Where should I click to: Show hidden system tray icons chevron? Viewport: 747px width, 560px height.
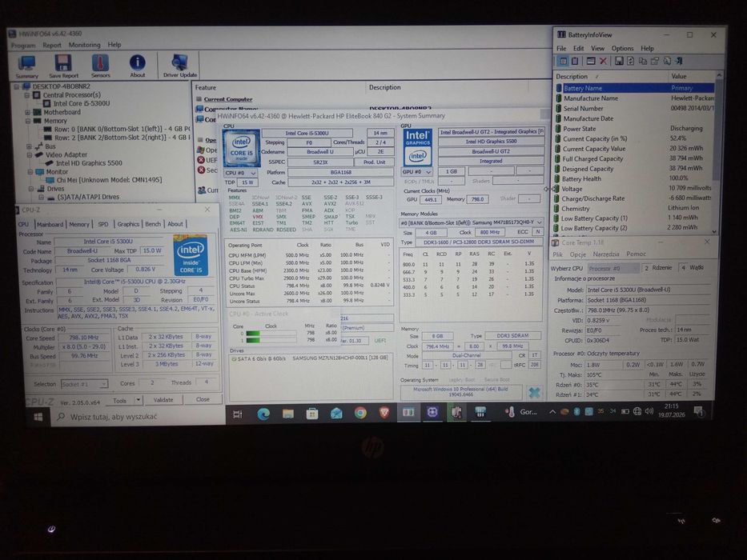[552, 412]
